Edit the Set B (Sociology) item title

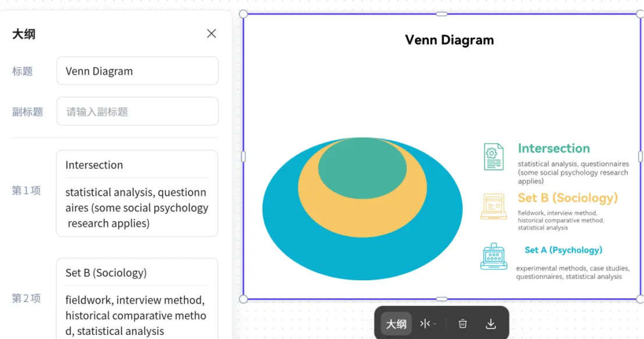pyautogui.click(x=137, y=273)
